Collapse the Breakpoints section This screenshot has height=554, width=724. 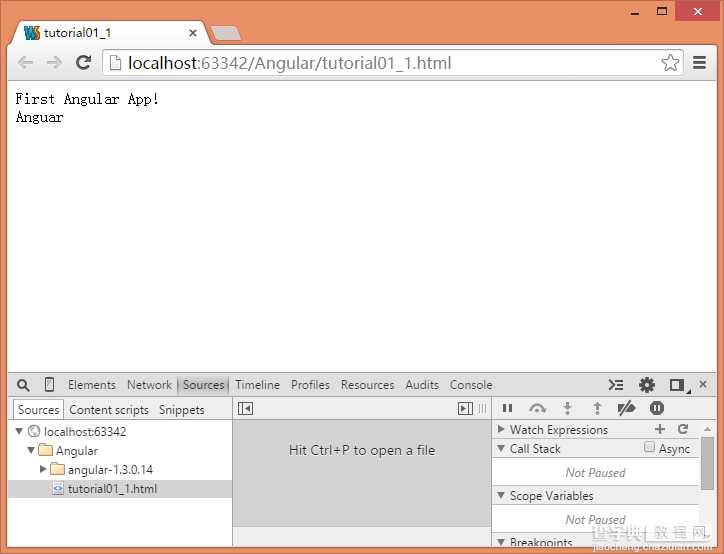[501, 542]
